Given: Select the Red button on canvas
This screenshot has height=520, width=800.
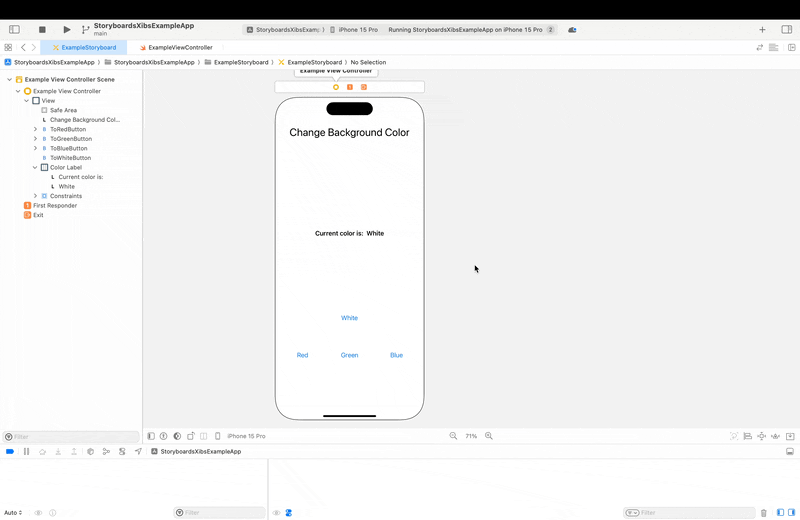Looking at the screenshot, I should pyautogui.click(x=303, y=355).
